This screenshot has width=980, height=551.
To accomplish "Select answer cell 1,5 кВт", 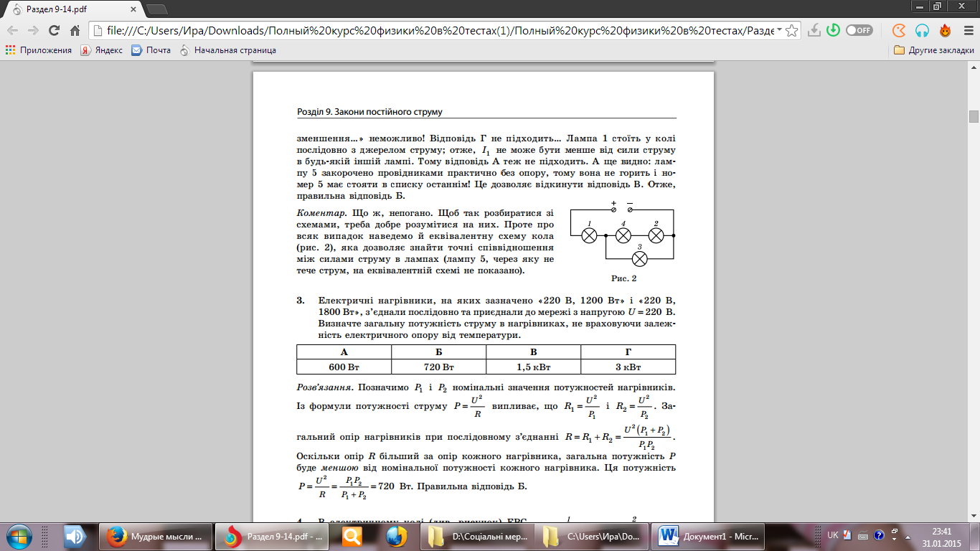I will (x=534, y=367).
